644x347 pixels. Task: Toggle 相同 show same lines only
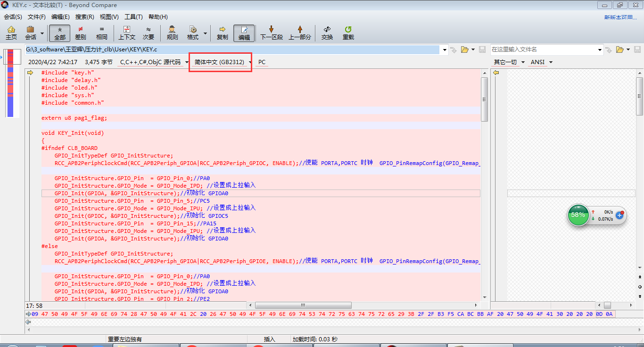pos(102,33)
